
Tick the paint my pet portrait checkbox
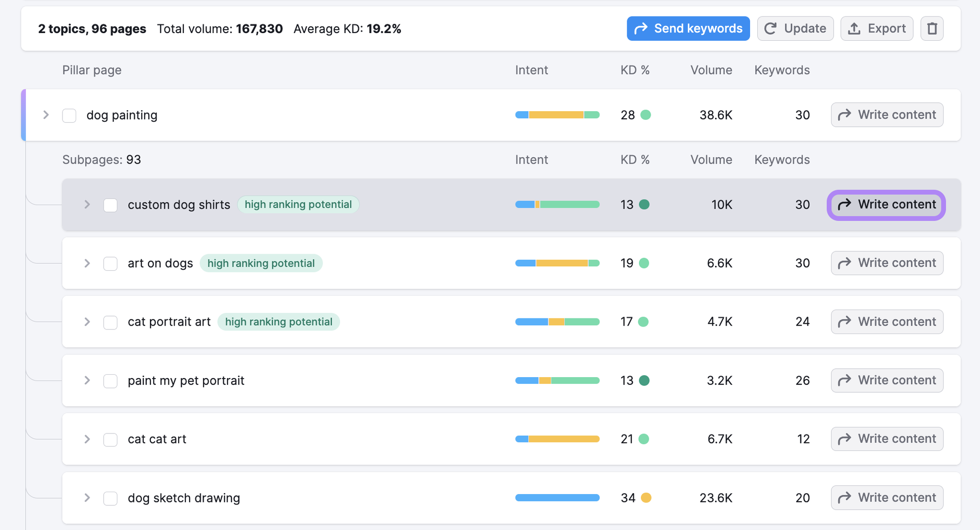(111, 381)
